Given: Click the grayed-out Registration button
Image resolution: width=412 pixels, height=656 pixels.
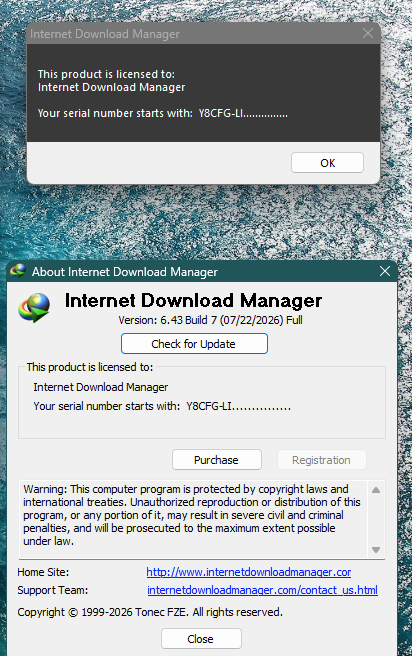Looking at the screenshot, I should [322, 460].
